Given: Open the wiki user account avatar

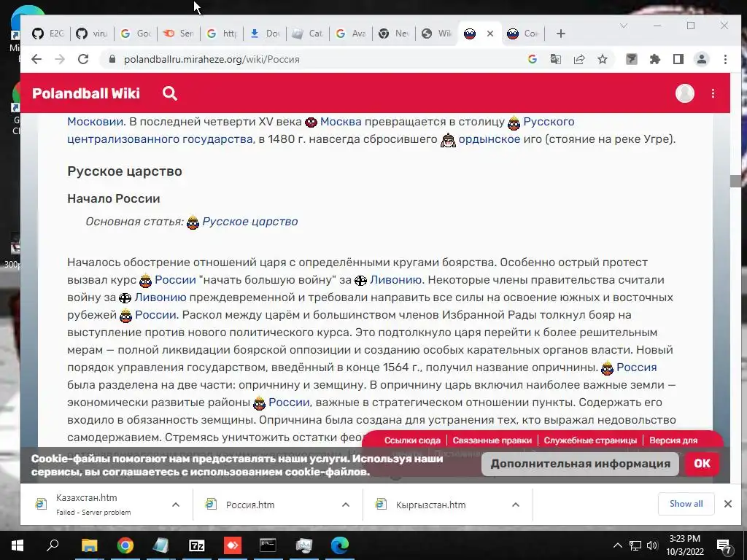Looking at the screenshot, I should pyautogui.click(x=684, y=93).
